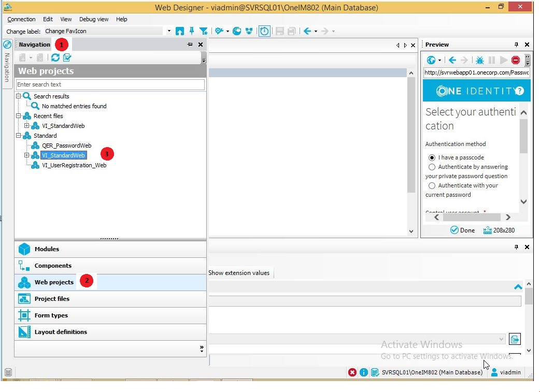540x392 pixels.
Task: Click the greyed delete-file icon in Navigation toolbar
Action: [x=40, y=57]
